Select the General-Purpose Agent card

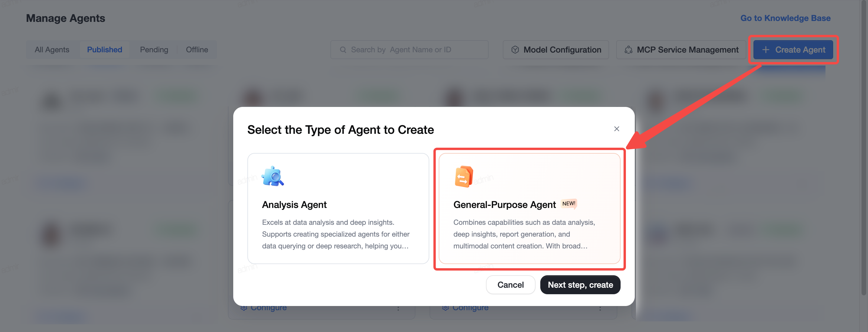point(529,208)
